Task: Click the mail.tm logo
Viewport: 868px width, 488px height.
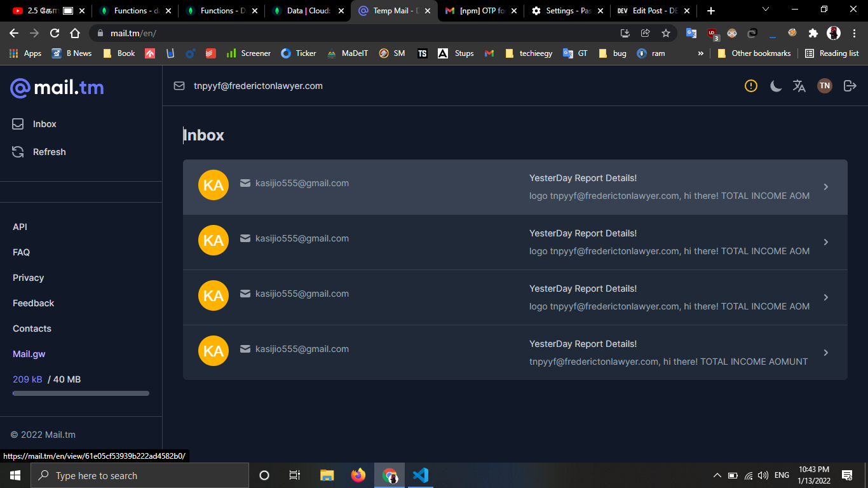Action: pos(57,88)
